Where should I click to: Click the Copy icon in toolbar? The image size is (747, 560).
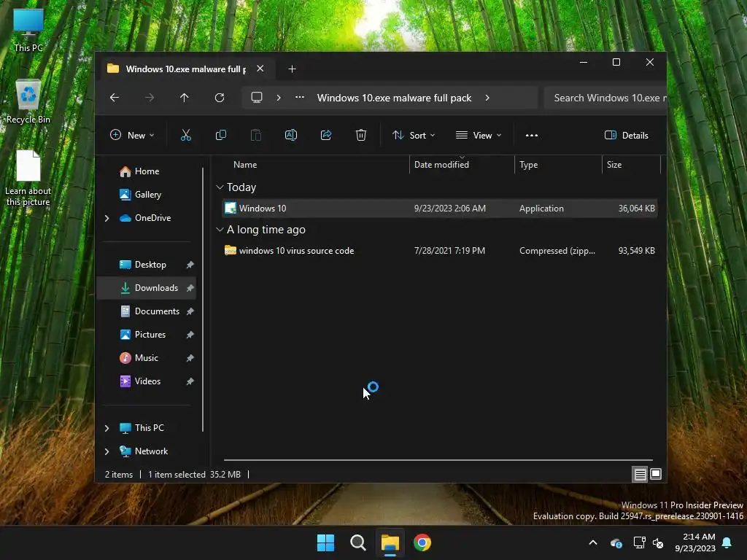[220, 135]
